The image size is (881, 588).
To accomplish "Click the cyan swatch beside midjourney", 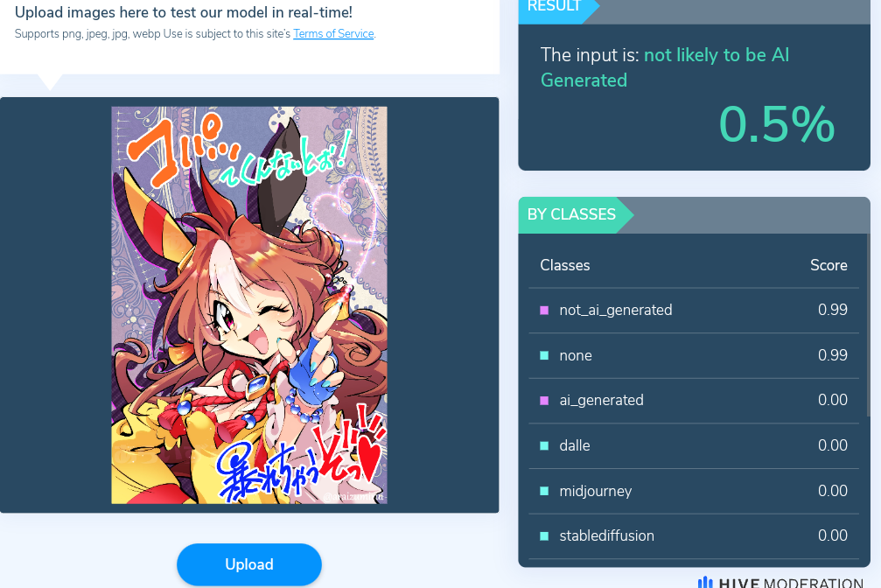I will pos(544,491).
